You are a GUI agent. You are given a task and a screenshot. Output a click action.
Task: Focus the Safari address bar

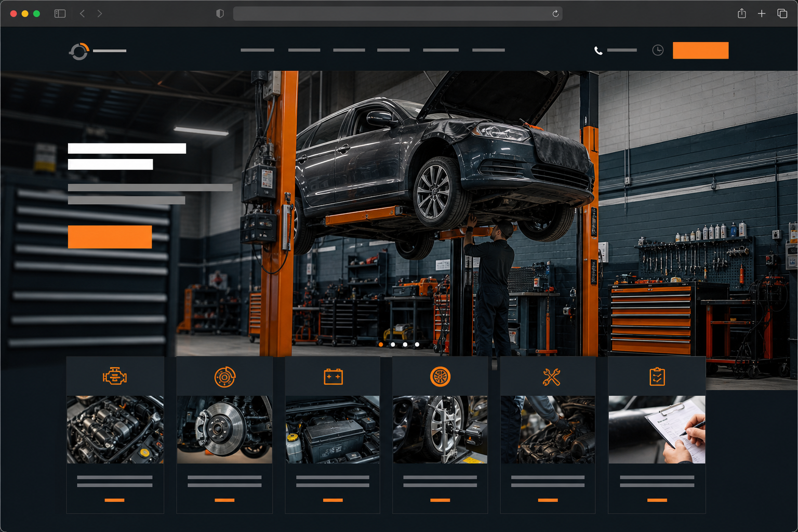398,14
